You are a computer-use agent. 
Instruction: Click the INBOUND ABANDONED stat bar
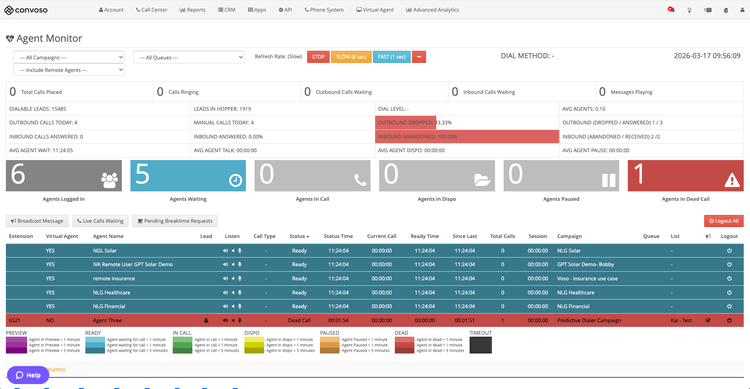click(x=467, y=136)
